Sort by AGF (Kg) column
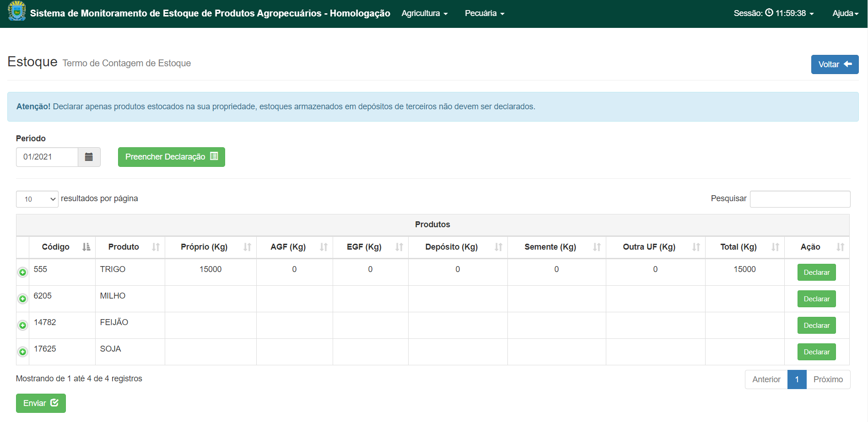The height and width of the screenshot is (422, 868). pos(295,247)
